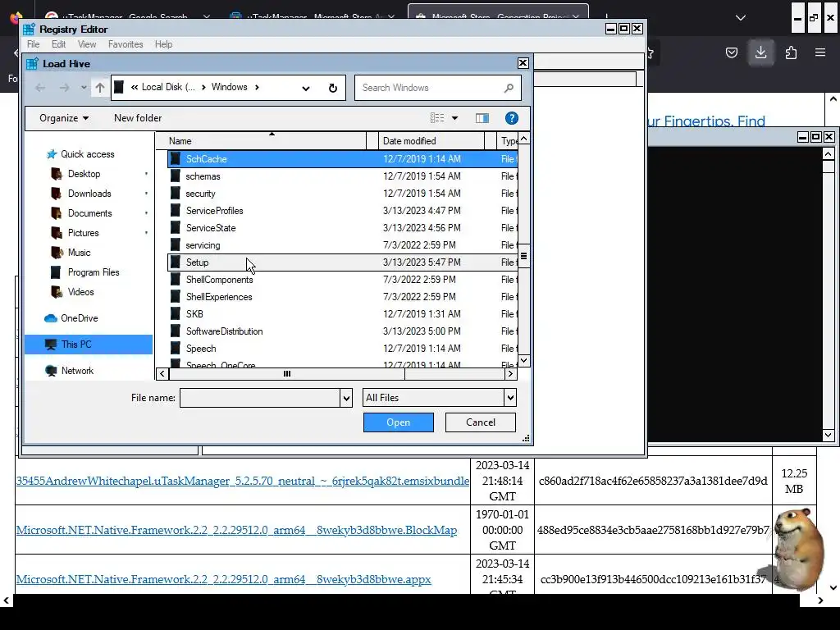The width and height of the screenshot is (840, 630).
Task: Click the Open button
Action: (399, 422)
